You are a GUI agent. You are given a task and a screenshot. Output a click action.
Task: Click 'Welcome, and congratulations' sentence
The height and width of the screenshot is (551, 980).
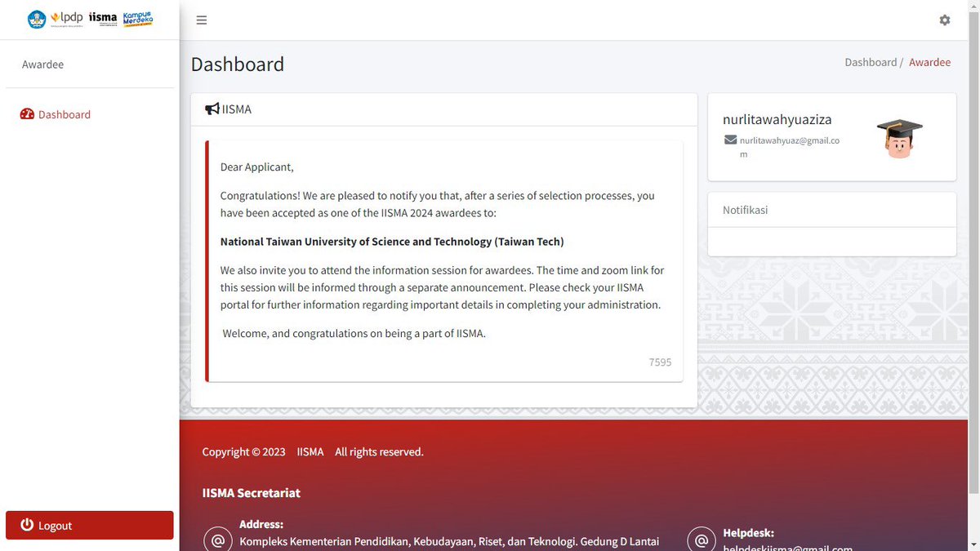tap(354, 333)
